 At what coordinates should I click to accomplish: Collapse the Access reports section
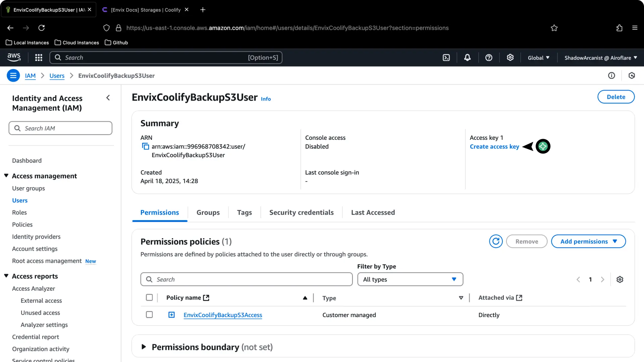coord(6,276)
